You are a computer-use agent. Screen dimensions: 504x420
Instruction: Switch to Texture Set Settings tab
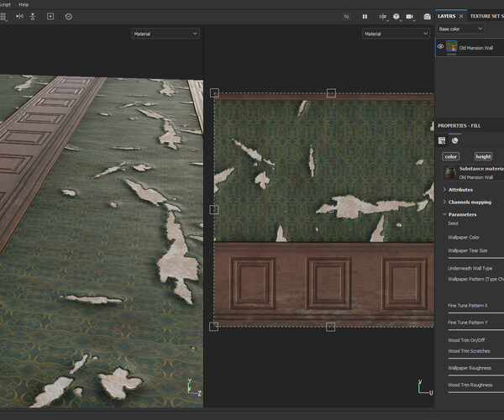486,16
